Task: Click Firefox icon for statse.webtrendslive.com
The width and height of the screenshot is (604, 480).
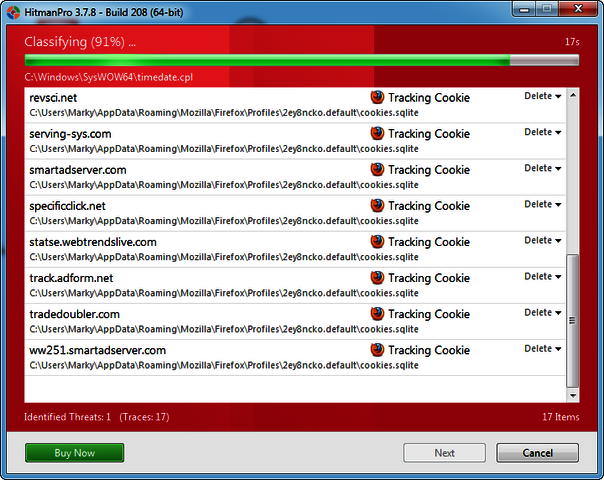Action: click(377, 242)
